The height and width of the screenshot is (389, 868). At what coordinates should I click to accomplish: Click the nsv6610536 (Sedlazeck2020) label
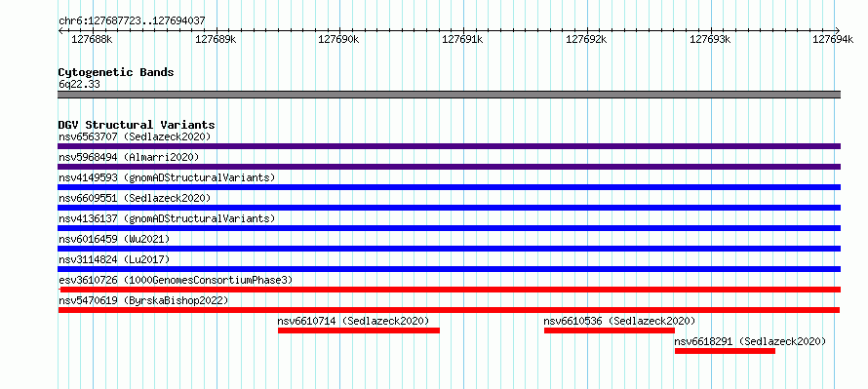coord(619,321)
